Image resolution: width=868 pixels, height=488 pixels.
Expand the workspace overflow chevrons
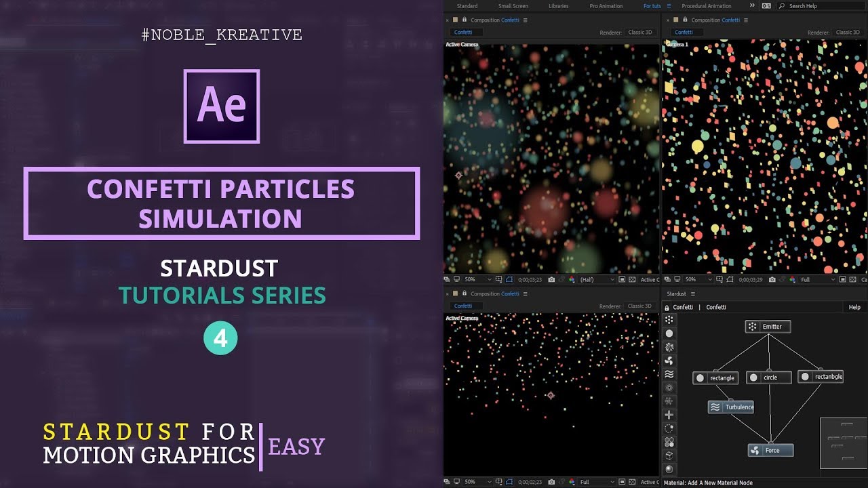(751, 6)
